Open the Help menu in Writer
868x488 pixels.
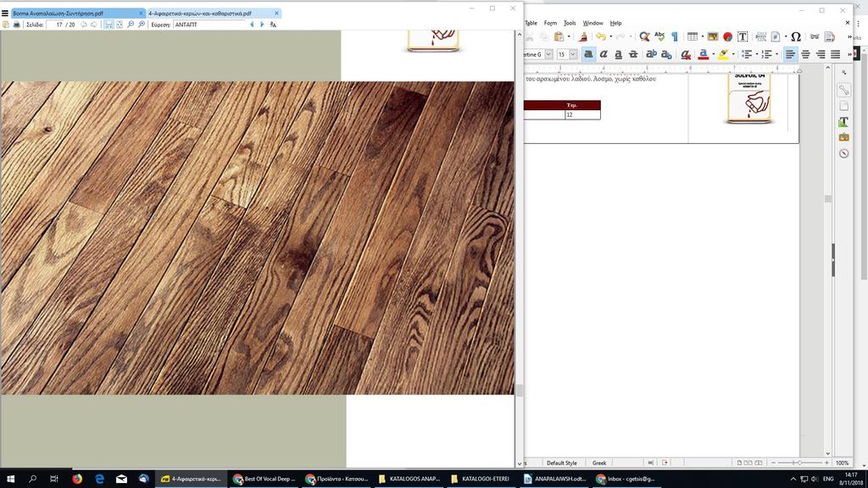615,23
